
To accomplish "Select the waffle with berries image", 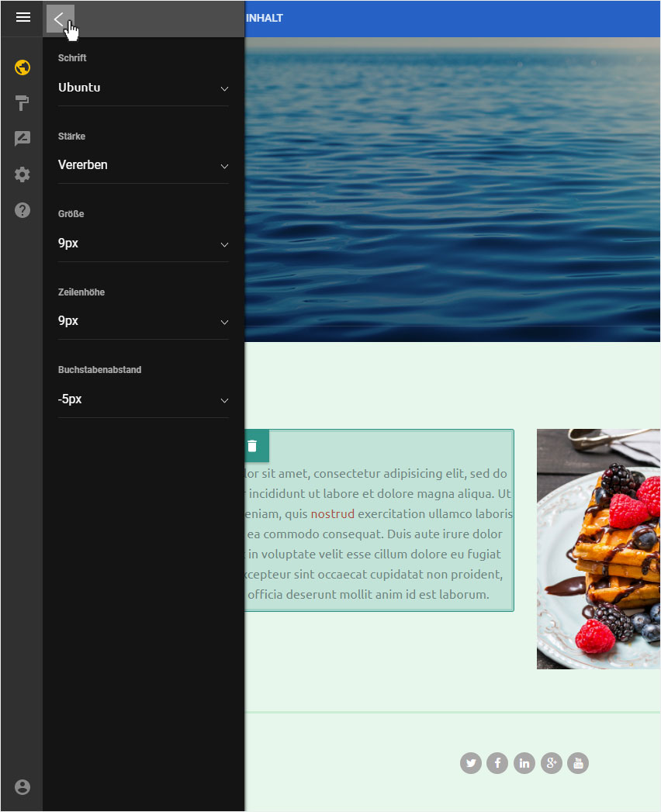I will coord(598,549).
